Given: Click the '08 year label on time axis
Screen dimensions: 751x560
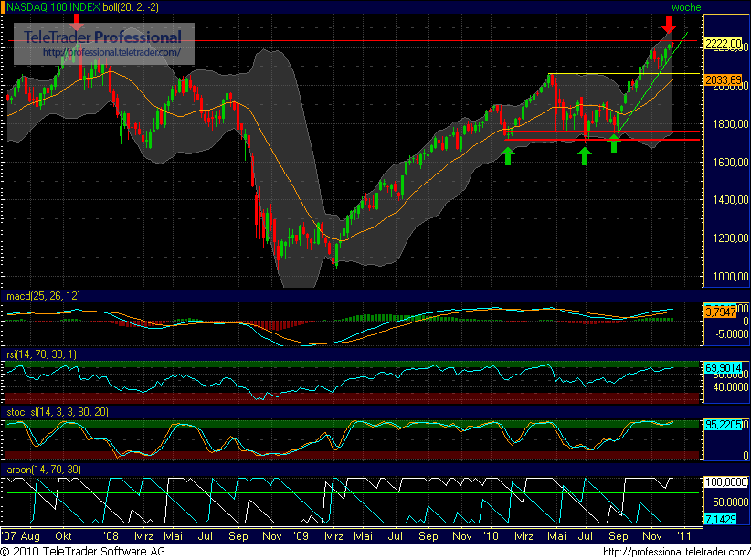Looking at the screenshot, I should [111, 536].
